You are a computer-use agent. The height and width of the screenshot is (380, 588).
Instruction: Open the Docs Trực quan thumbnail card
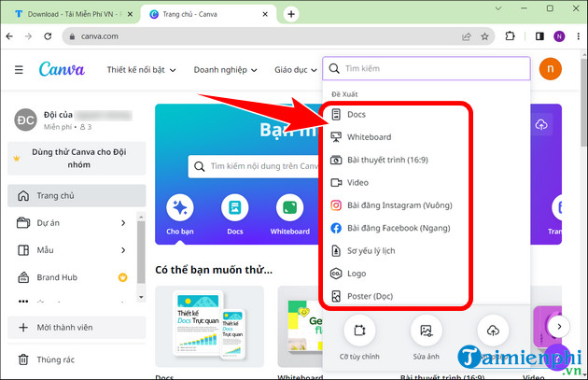point(210,327)
